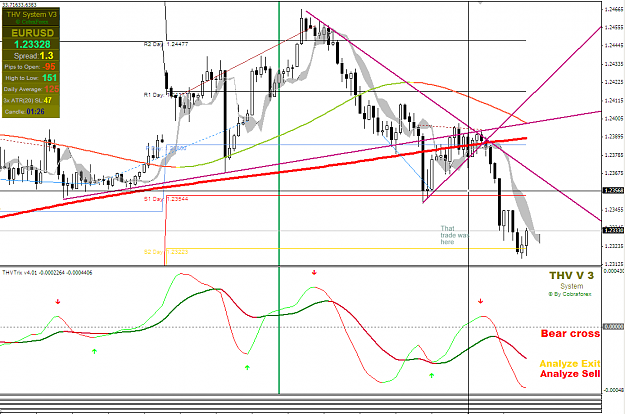This screenshot has height=414, width=625.
Task: Click the Pips to Open -95 value
Action: [49, 67]
